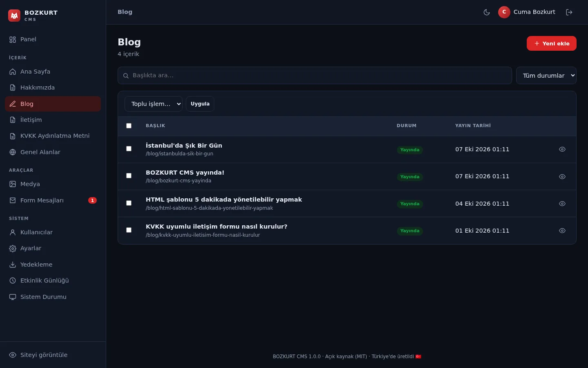View BOZKURT CMS yayında! post via eye icon
The width and height of the screenshot is (588, 368).
[x=562, y=177]
